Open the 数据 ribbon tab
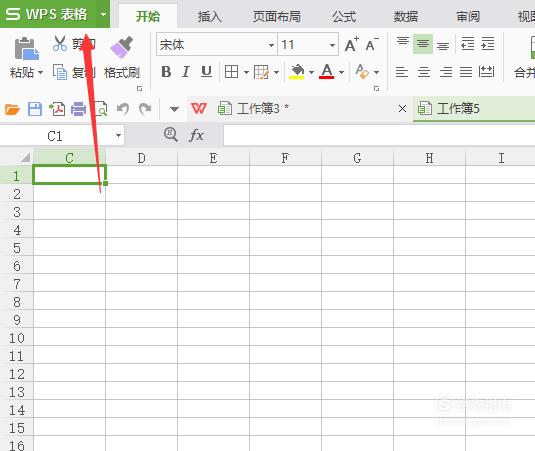The width and height of the screenshot is (535, 451). (x=406, y=16)
